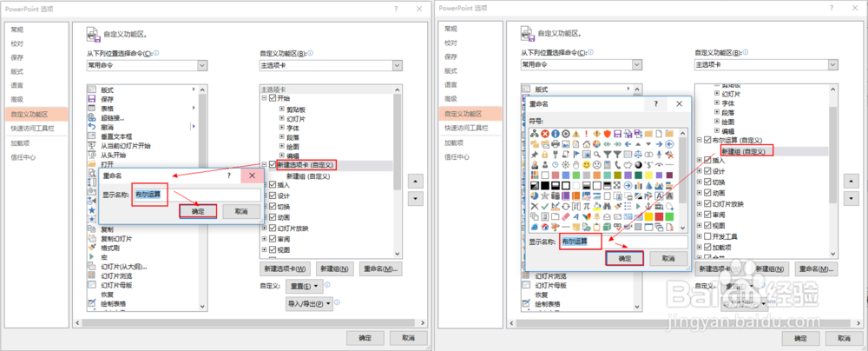Toggle the 切换 checkbox in right window

click(x=707, y=182)
